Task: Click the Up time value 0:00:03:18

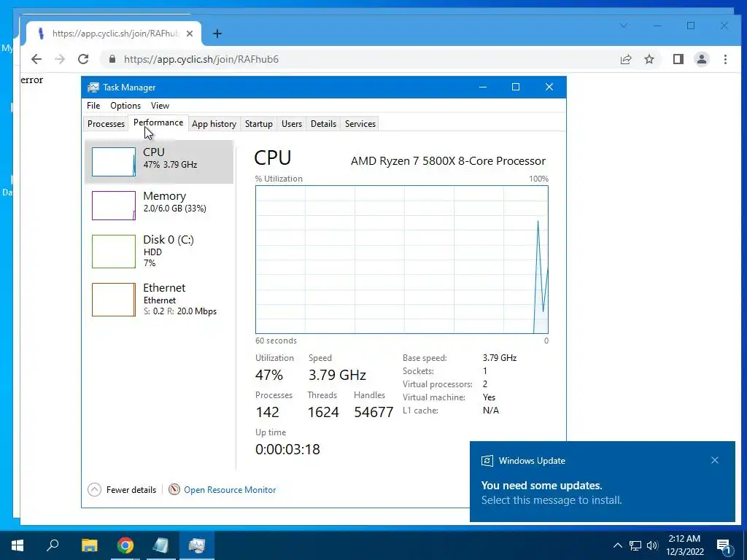Action: [287, 449]
